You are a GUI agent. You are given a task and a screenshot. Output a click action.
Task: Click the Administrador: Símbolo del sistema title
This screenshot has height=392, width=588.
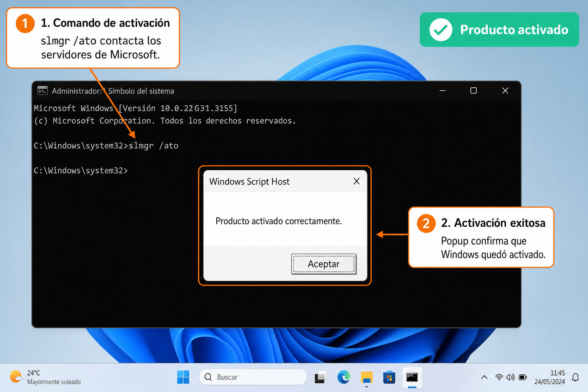(113, 91)
